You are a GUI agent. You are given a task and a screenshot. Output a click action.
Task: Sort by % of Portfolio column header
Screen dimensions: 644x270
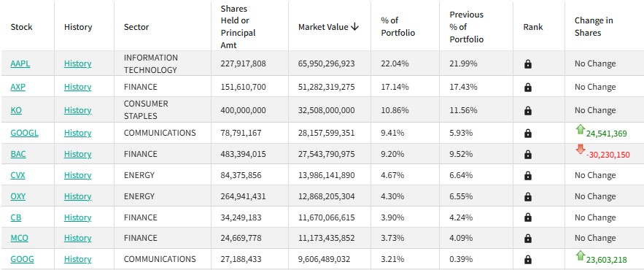pos(398,27)
